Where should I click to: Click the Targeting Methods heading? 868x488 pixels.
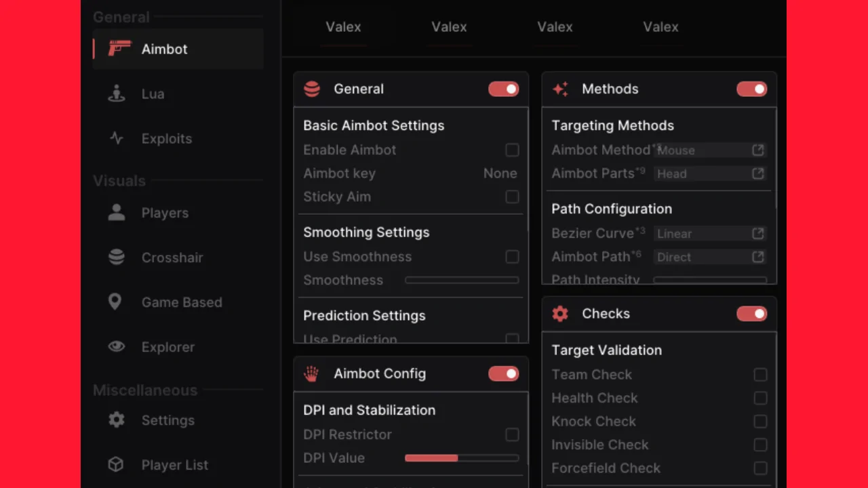[612, 125]
